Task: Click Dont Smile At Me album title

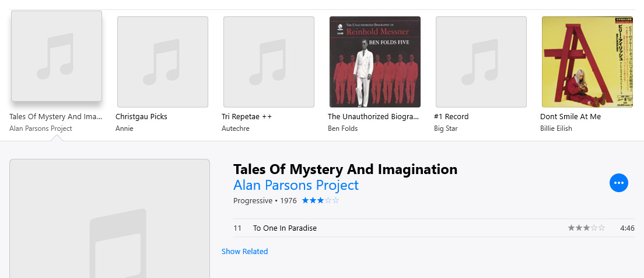Action: pos(570,117)
